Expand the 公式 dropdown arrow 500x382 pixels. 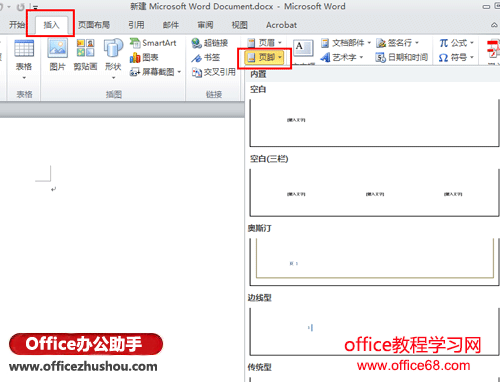pos(472,43)
